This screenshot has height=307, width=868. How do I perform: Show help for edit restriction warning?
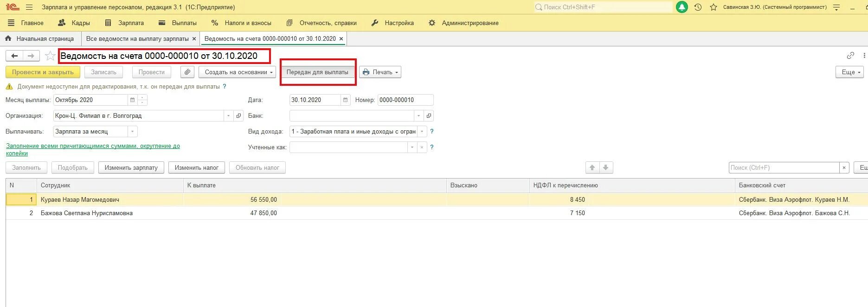pos(225,87)
